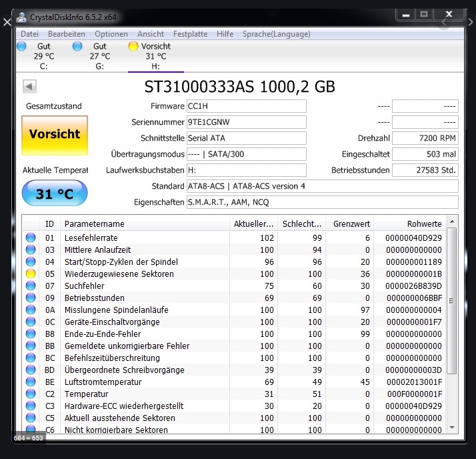This screenshot has width=476, height=459.
Task: Click the Standard field ATA8-ACS version 4
Action: [323, 186]
